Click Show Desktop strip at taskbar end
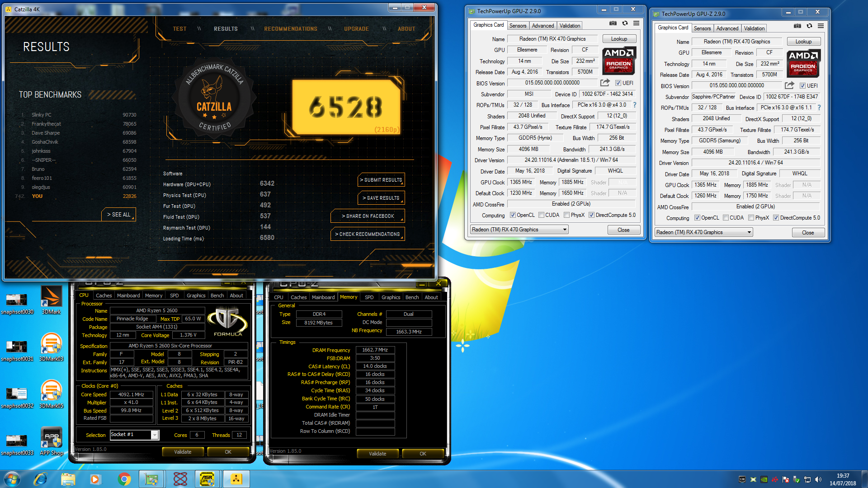This screenshot has width=868, height=488. click(864, 479)
